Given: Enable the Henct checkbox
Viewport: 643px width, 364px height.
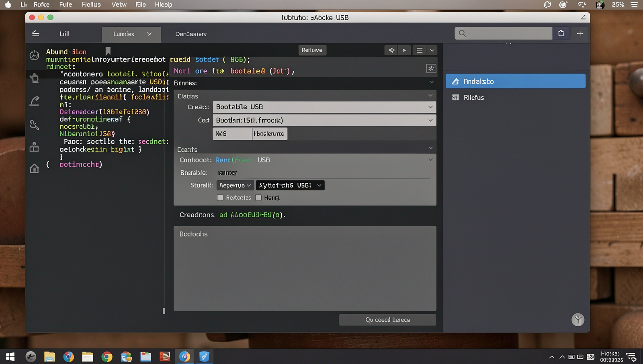Looking at the screenshot, I should click(258, 198).
